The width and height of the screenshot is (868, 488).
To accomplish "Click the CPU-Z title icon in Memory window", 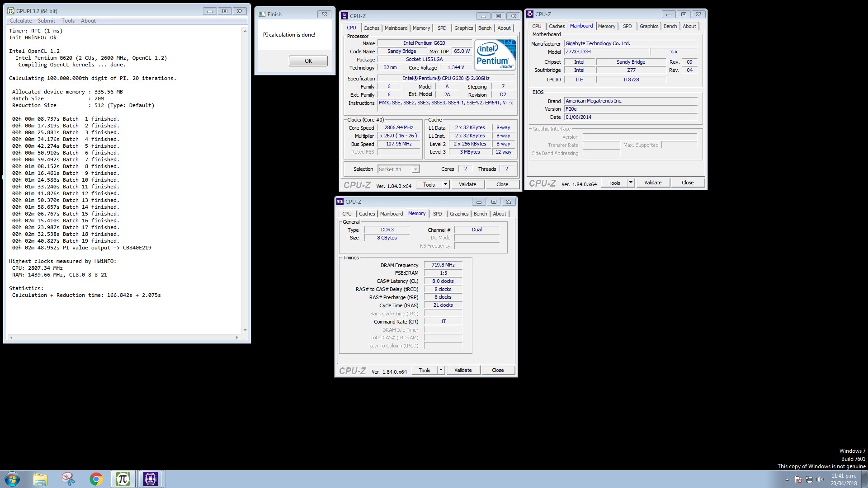I will coord(340,202).
